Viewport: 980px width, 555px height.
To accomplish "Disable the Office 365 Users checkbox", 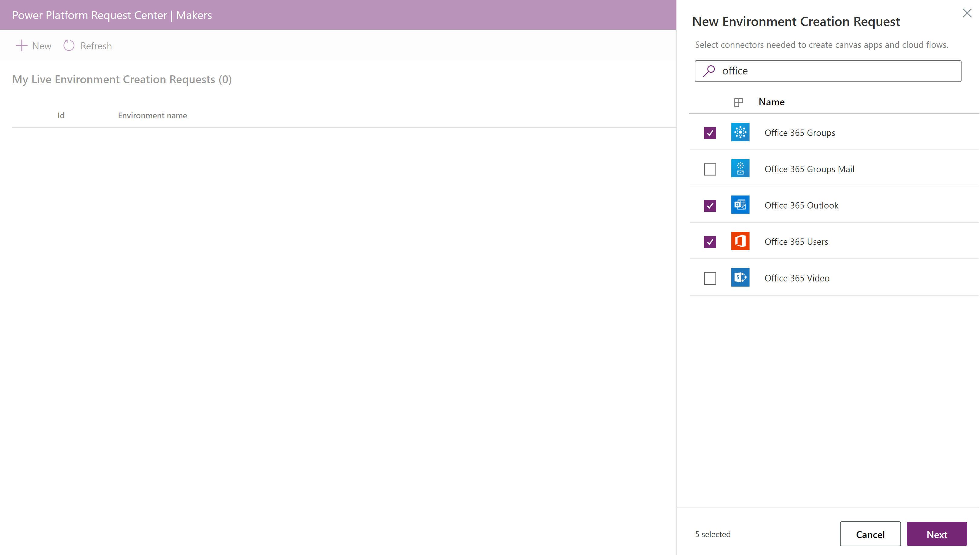I will point(710,242).
